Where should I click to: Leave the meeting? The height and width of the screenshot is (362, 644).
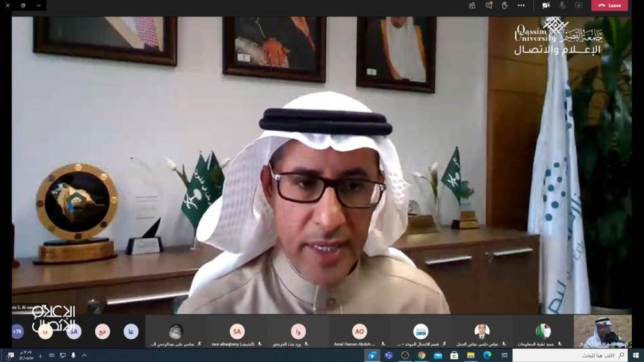(x=609, y=5)
